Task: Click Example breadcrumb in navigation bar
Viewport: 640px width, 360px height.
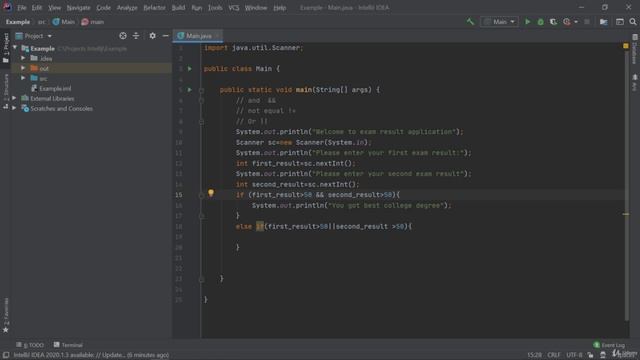Action: (18, 22)
